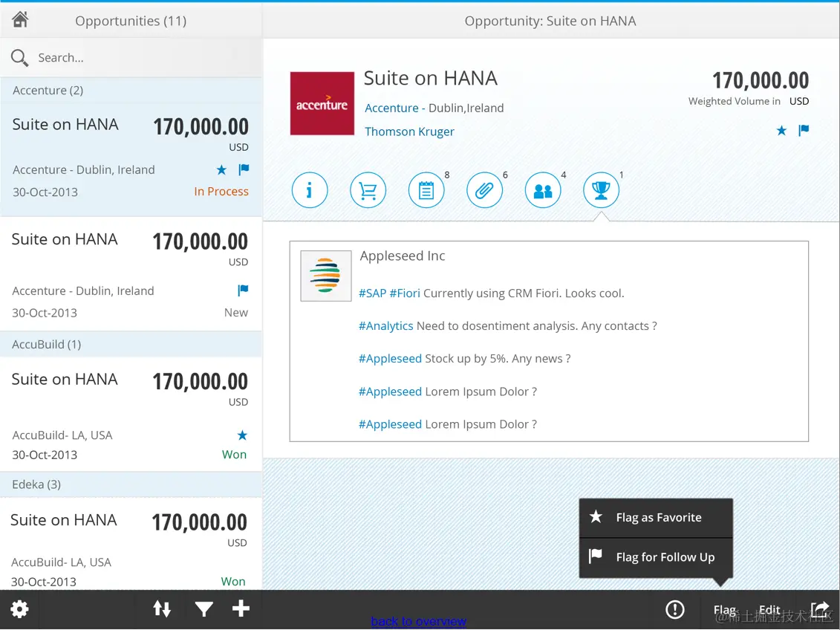840x630 pixels.
Task: Select the AccuBuild (1) group header
Action: coord(131,345)
